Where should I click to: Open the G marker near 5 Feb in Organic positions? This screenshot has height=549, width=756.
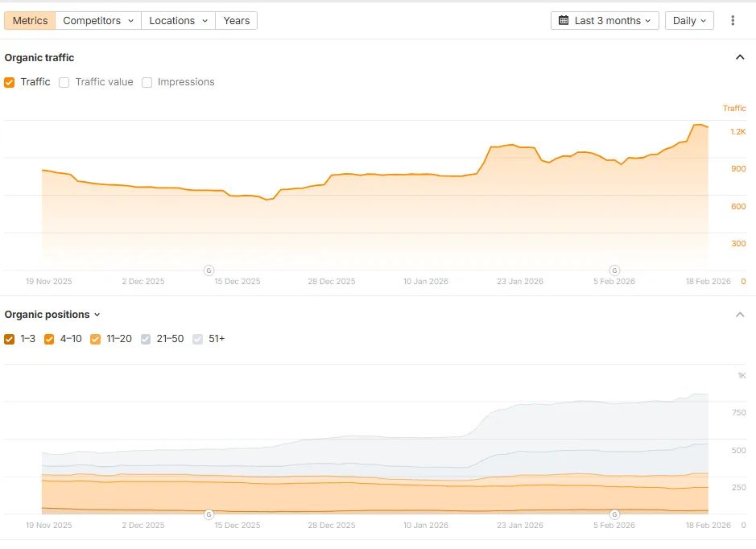pyautogui.click(x=614, y=515)
